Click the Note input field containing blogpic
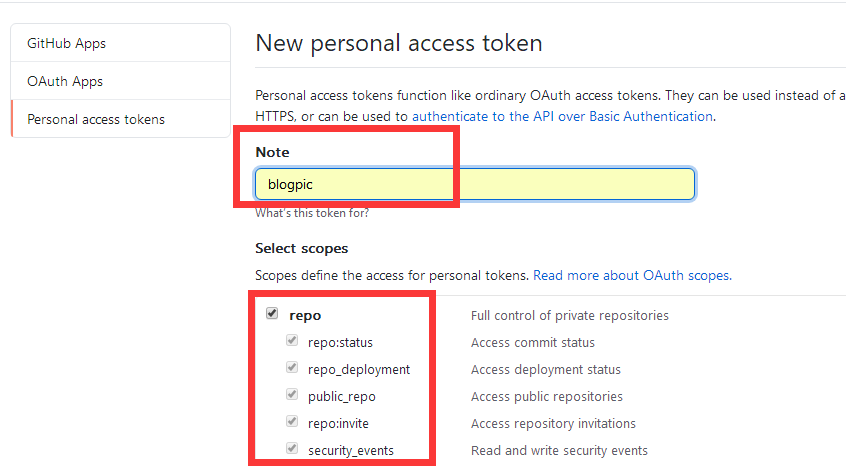 point(475,184)
